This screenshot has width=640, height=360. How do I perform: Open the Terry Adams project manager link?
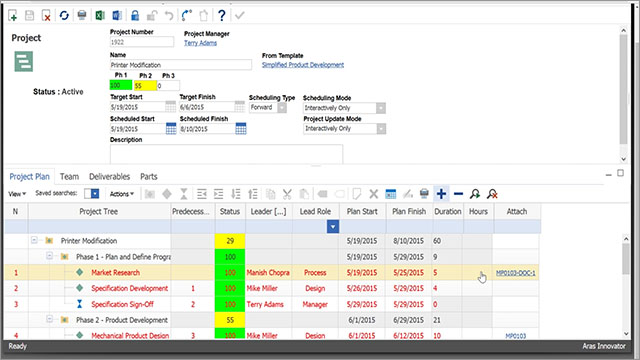pos(200,43)
